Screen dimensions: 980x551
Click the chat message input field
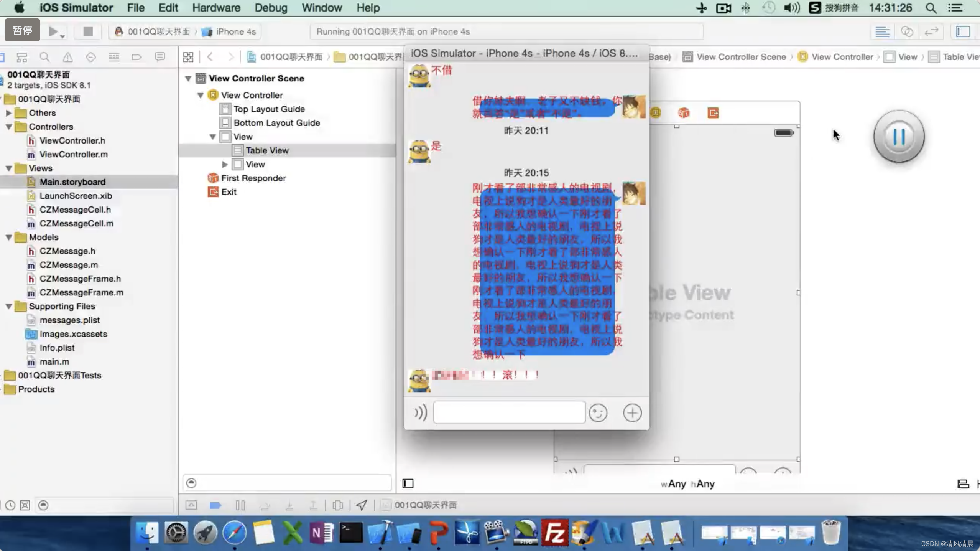[x=509, y=412]
